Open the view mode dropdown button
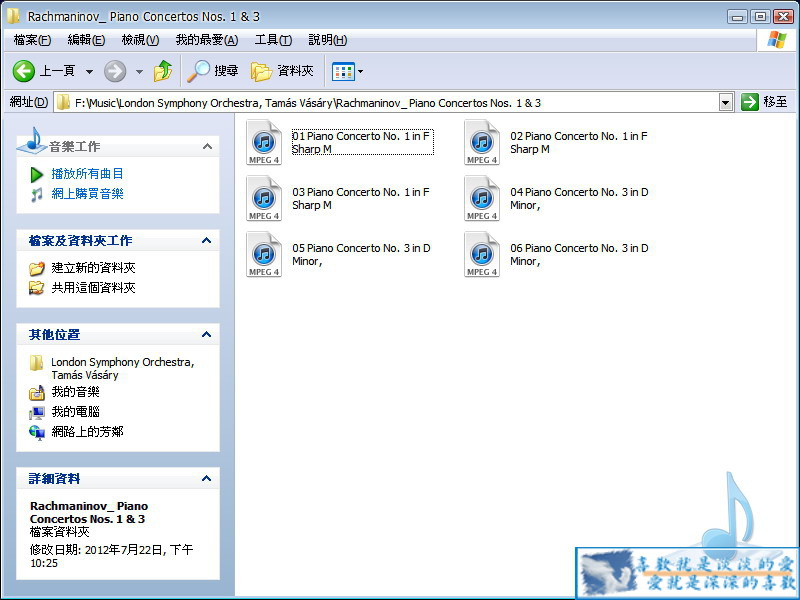Viewport: 800px width, 600px height. tap(347, 71)
